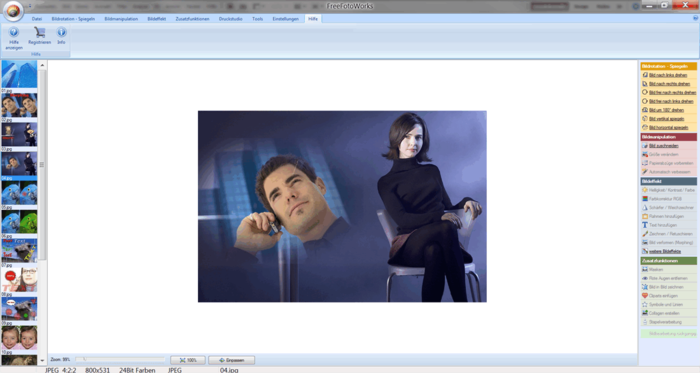This screenshot has width=700, height=373.
Task: Collapse the Zusatzfunktionen panel header
Action: click(668, 261)
